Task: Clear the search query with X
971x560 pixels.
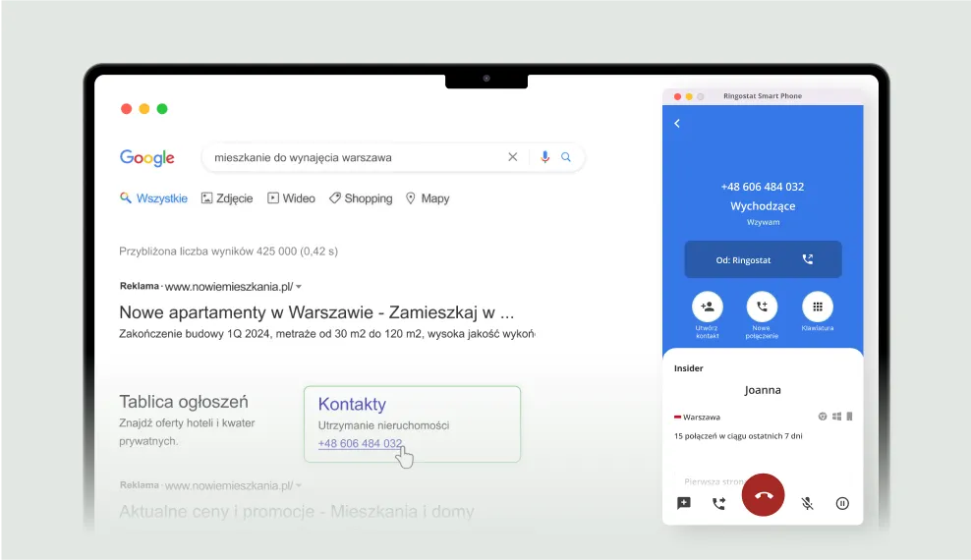Action: tap(512, 157)
